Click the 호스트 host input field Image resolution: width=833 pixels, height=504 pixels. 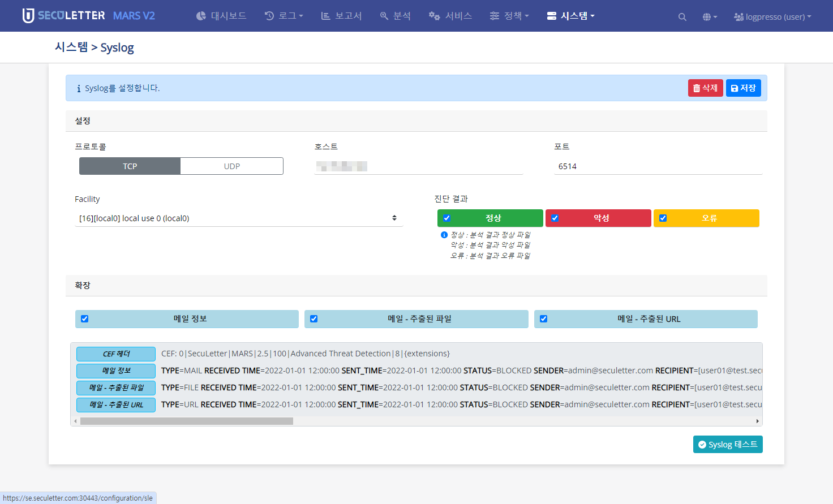tap(419, 166)
